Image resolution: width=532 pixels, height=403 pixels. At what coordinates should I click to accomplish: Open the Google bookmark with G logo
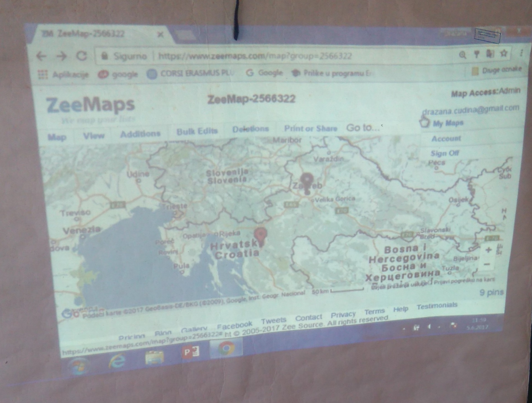[x=265, y=73]
